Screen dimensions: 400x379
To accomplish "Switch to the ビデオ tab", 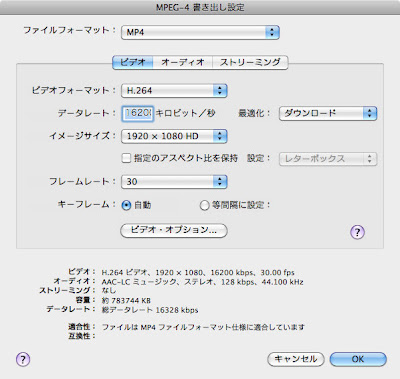I will [x=133, y=62].
